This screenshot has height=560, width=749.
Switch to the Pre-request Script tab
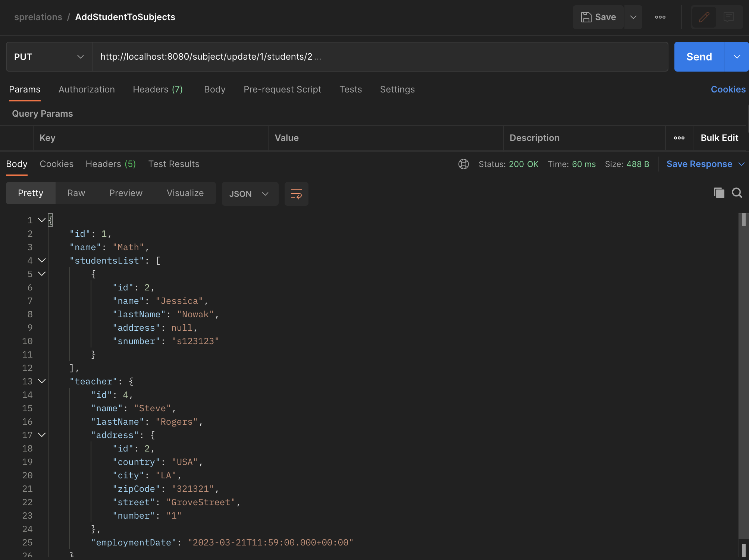point(282,89)
